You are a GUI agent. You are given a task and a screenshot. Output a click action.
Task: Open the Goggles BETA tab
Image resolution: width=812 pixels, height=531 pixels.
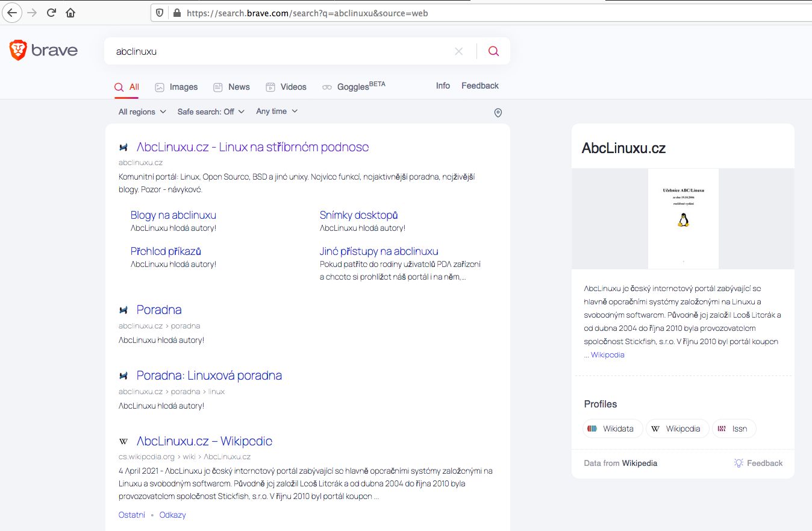coord(354,87)
